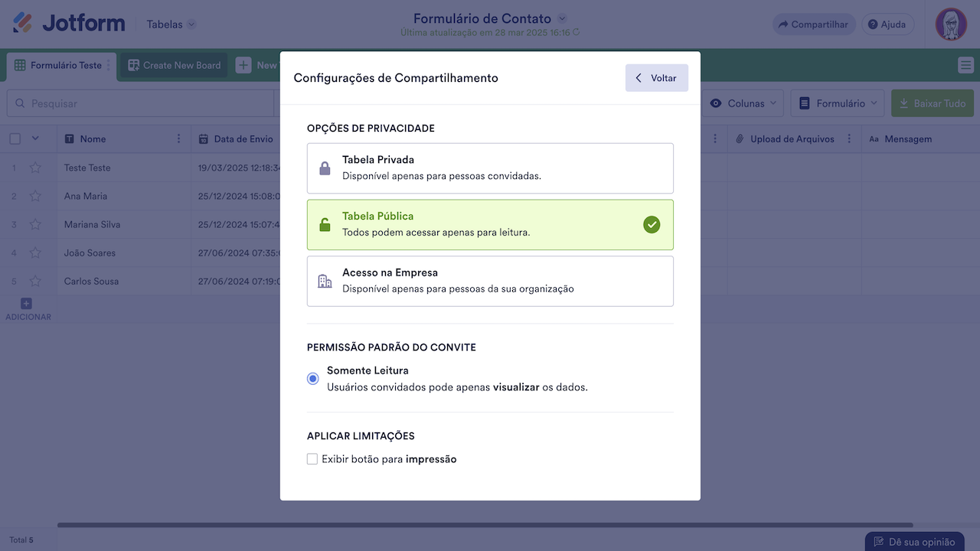Click the Compartilhar share button

click(813, 24)
